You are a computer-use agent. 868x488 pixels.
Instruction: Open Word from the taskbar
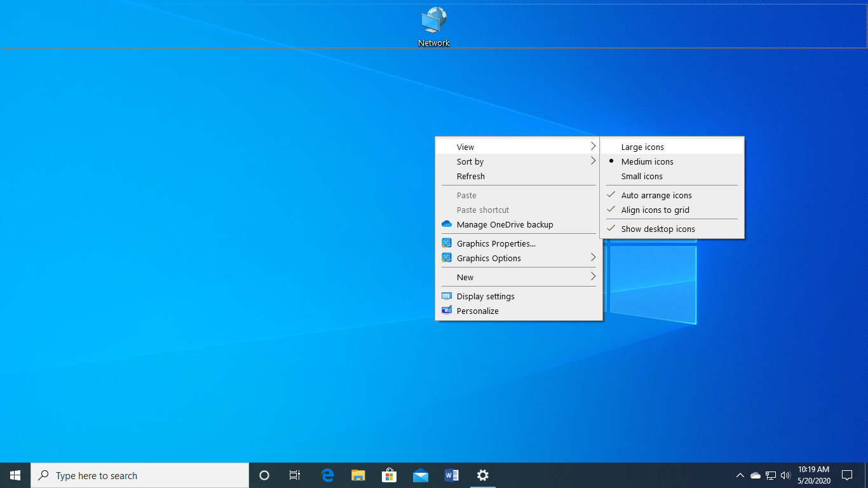point(451,475)
